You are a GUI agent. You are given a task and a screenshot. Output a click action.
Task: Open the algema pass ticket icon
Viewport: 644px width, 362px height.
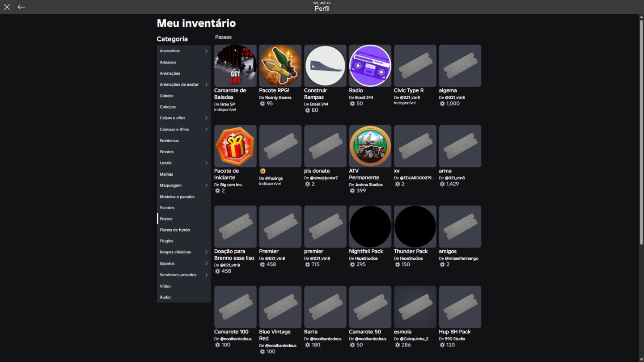pos(460,66)
